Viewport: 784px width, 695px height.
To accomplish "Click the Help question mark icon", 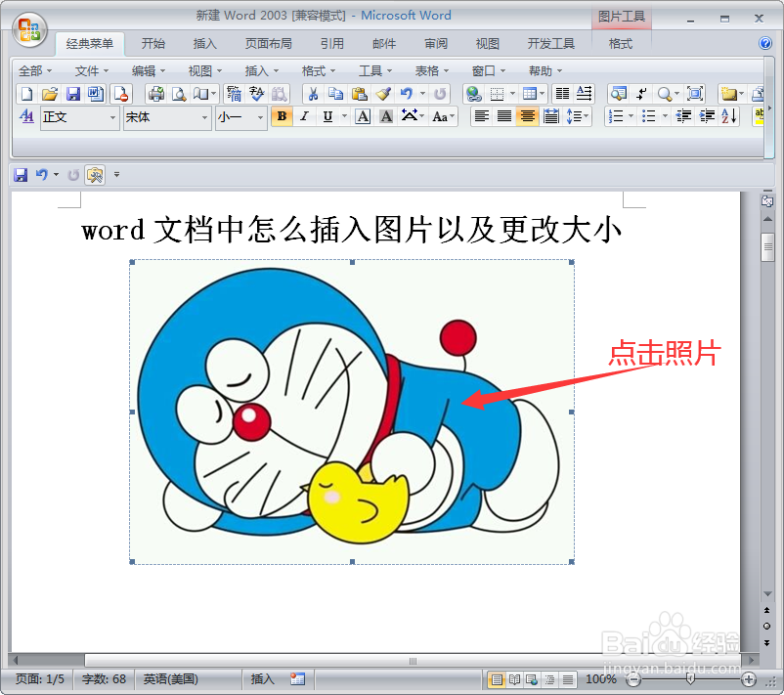I will point(765,43).
